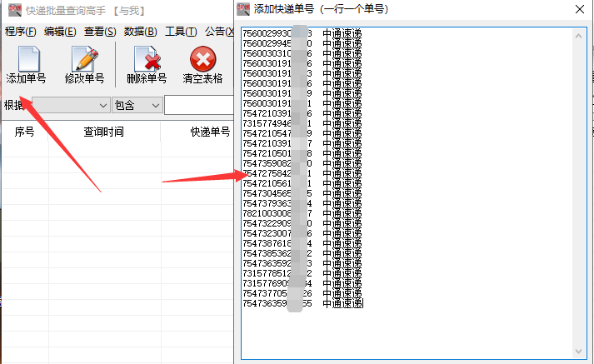594x364 pixels.
Task: Click the line starting 754737705
Action: pyautogui.click(x=302, y=293)
